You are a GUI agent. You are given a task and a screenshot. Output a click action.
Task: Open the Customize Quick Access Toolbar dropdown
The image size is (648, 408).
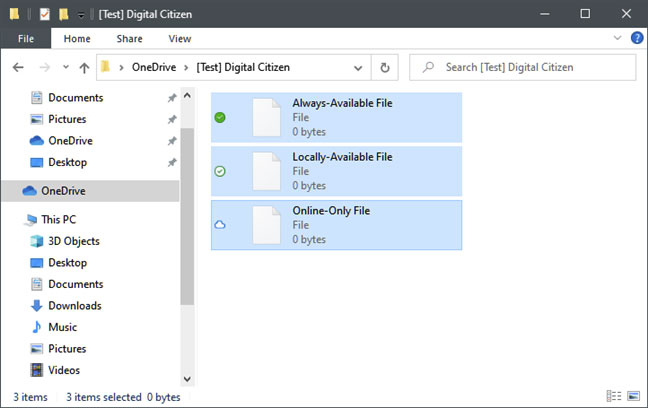[x=81, y=15]
